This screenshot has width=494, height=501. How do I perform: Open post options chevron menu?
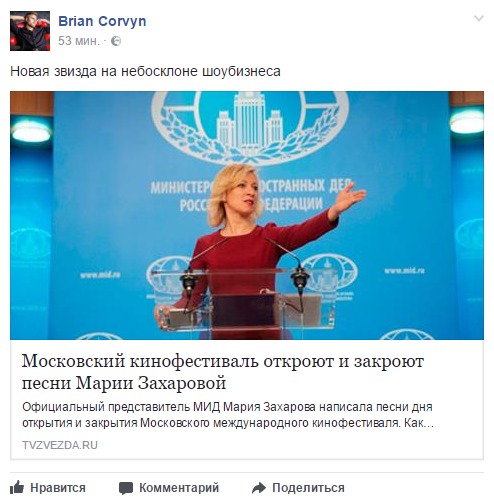coord(479,18)
